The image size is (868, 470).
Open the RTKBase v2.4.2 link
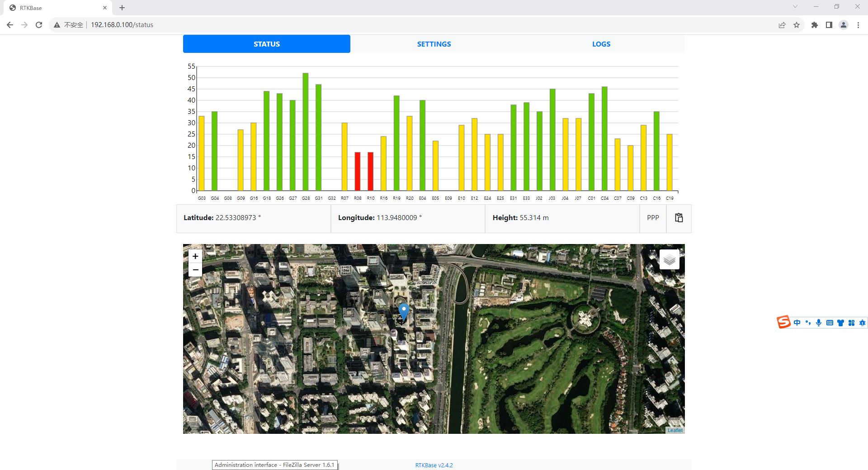pyautogui.click(x=434, y=465)
